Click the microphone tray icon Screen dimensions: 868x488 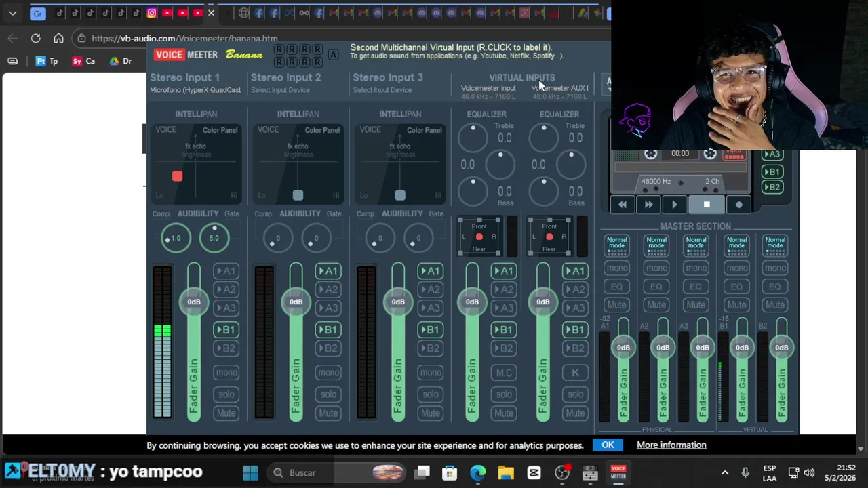point(745,472)
